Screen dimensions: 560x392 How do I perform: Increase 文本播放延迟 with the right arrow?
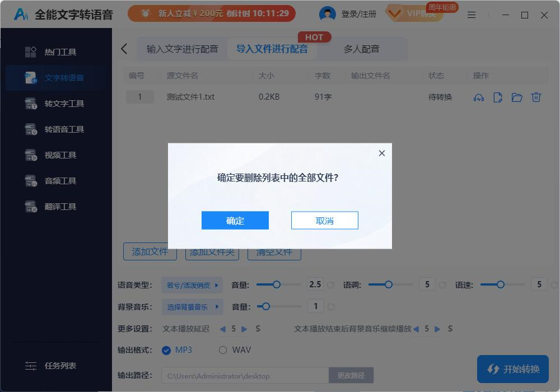pyautogui.click(x=245, y=329)
